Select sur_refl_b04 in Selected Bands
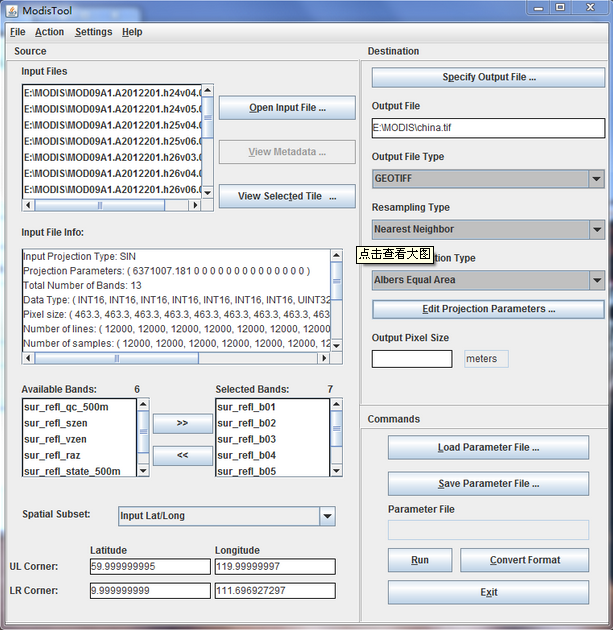This screenshot has width=613, height=630. pyautogui.click(x=273, y=455)
